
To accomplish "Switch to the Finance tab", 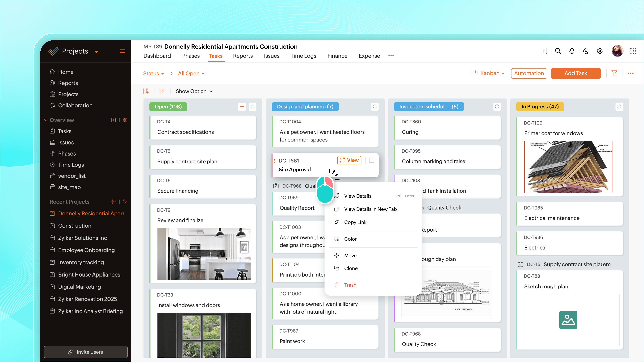I will click(x=337, y=56).
